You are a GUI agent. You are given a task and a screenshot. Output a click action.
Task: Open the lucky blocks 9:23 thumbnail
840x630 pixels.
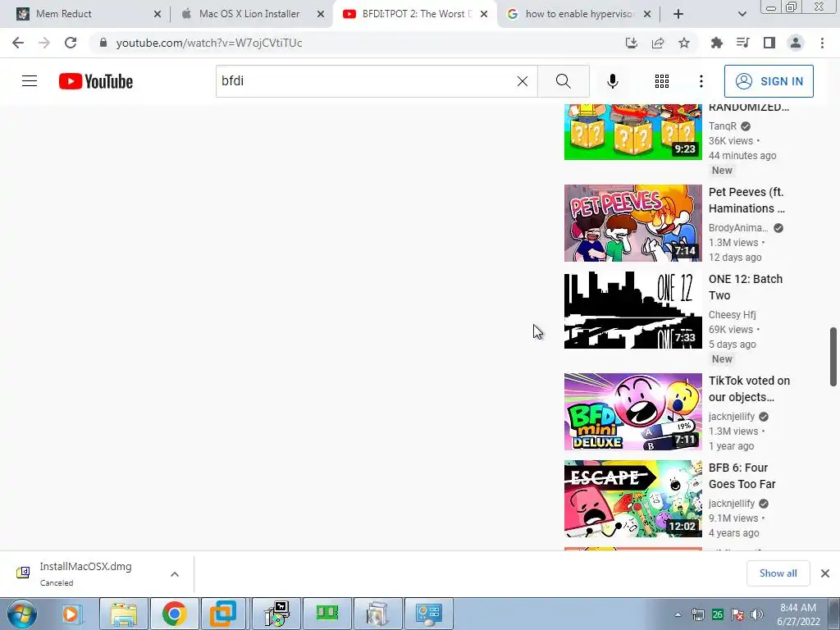tap(632, 132)
